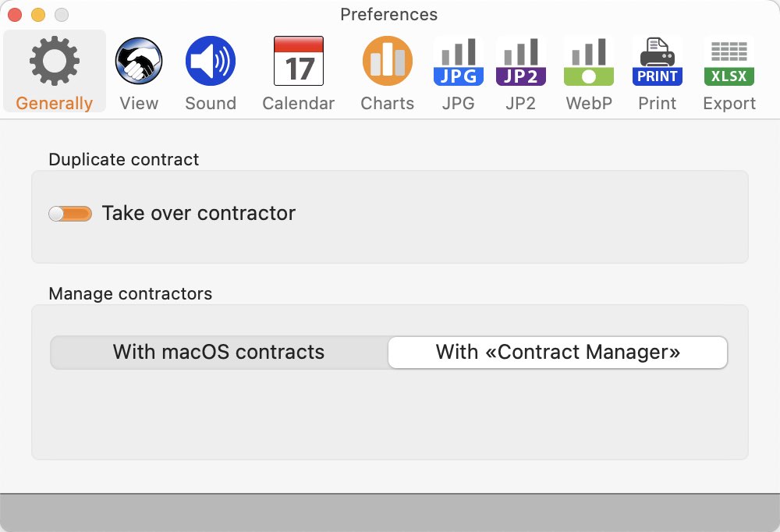
Task: Open the Charts bar graph preferences
Action: click(x=388, y=61)
